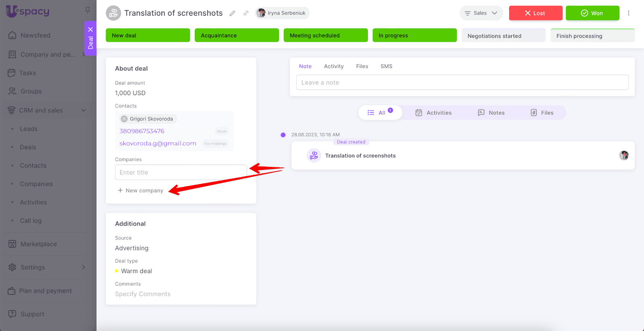Show All items in timeline filter
This screenshot has width=644, height=331.
pyautogui.click(x=380, y=113)
